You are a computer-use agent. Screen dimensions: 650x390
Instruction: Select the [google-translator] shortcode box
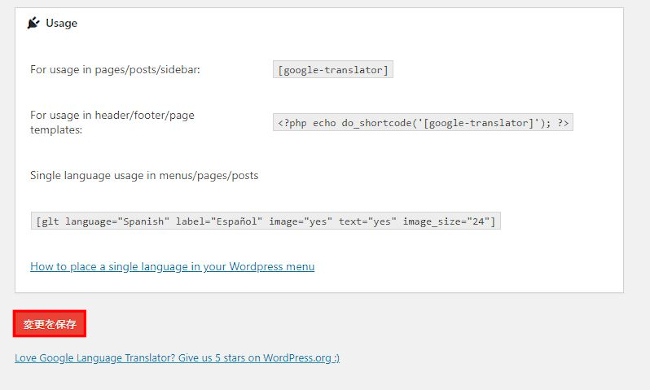(x=333, y=70)
